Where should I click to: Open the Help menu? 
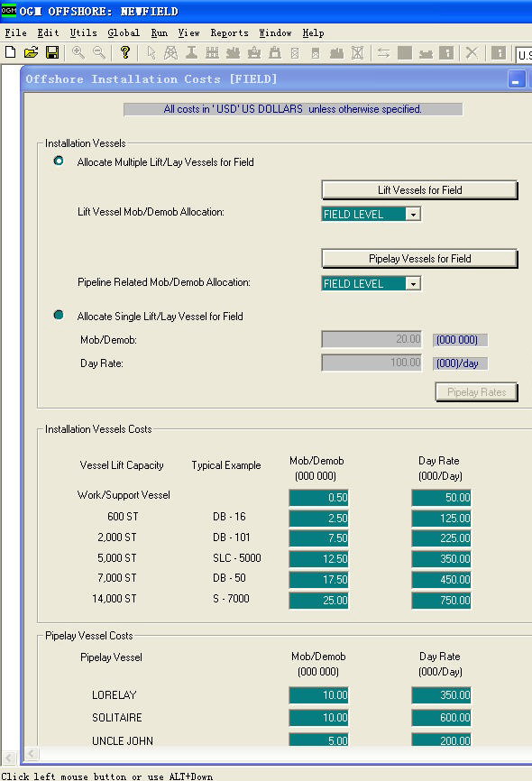(313, 32)
